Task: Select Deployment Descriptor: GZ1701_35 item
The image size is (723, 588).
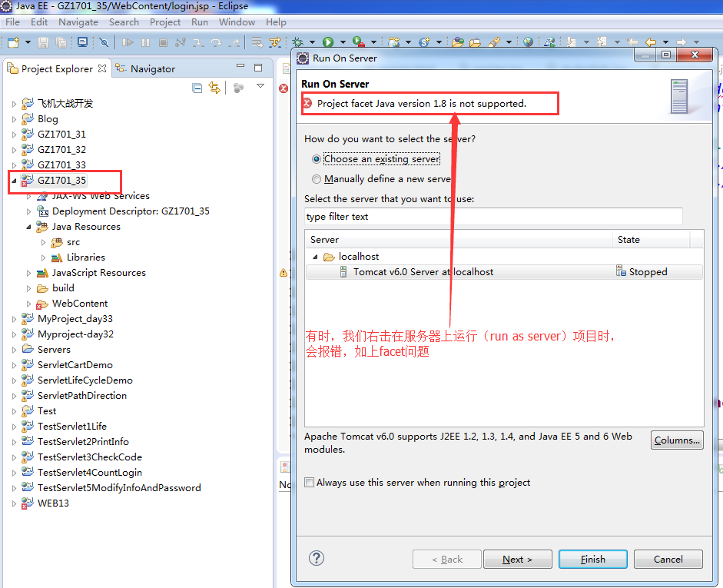Action: 131,211
